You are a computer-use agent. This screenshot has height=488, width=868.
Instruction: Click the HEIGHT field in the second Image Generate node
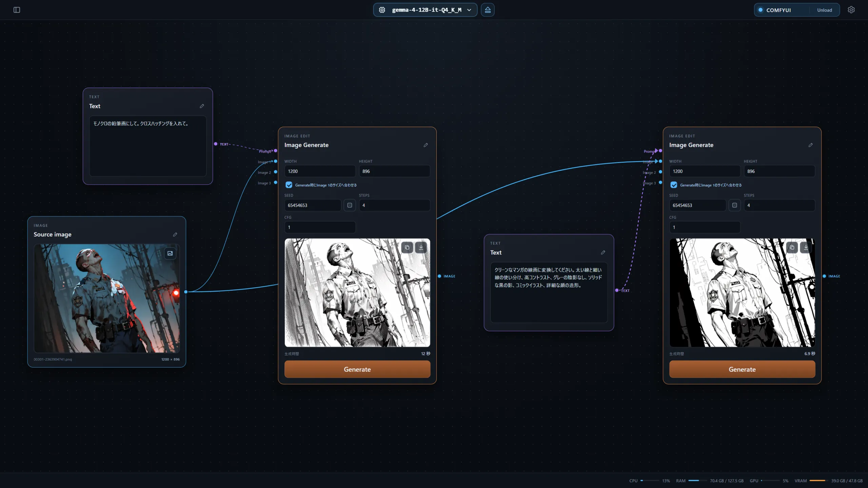pos(780,171)
